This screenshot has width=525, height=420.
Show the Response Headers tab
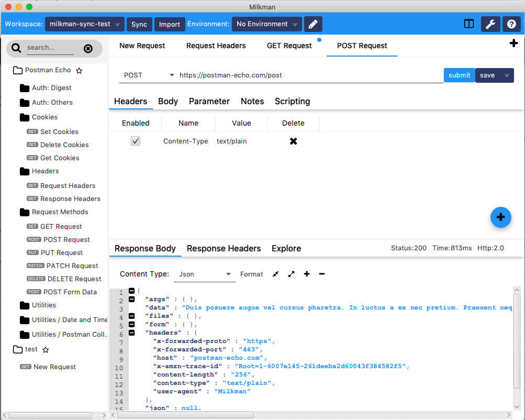(224, 249)
